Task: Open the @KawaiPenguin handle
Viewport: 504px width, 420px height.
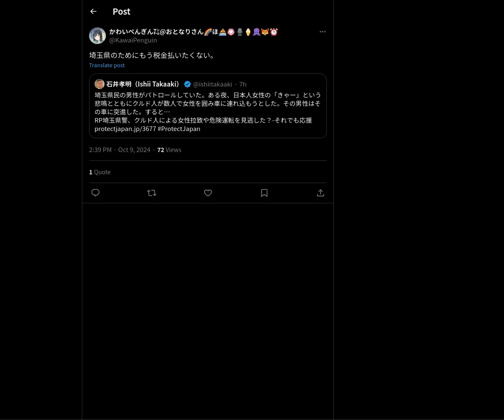Action: point(133,40)
